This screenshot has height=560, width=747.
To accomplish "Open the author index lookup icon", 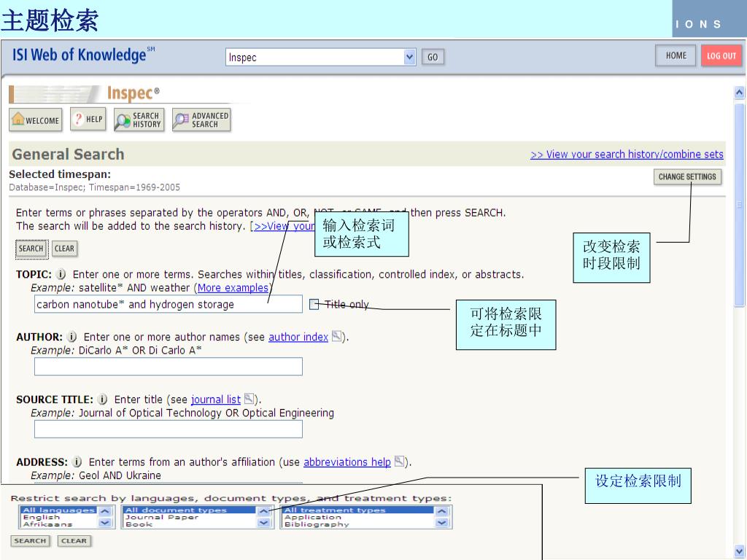I will point(336,336).
